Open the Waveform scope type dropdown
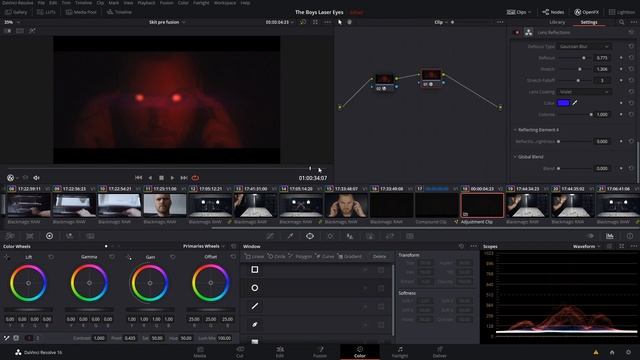This screenshot has width=640, height=360. 587,246
